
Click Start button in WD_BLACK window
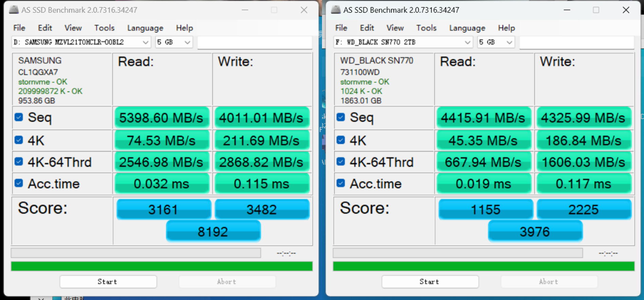coord(430,282)
